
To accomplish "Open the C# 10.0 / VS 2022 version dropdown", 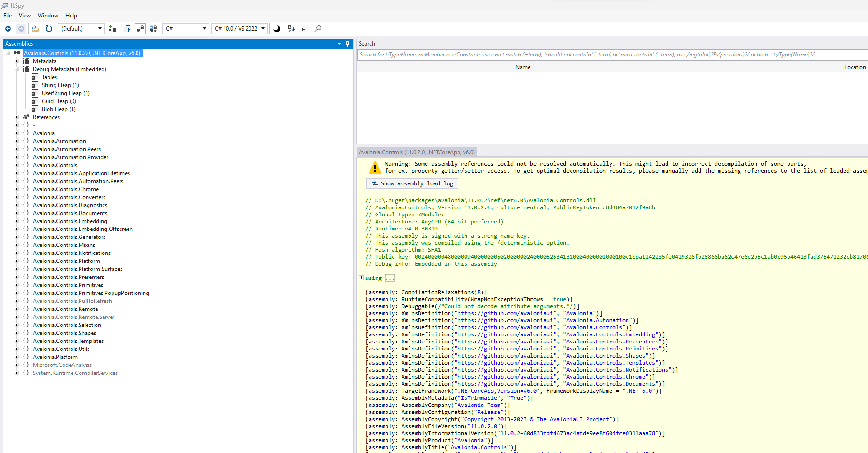I will point(240,29).
